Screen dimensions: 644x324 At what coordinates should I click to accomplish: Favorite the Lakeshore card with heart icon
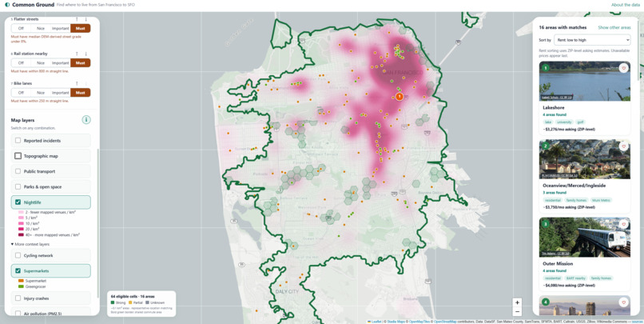click(623, 68)
